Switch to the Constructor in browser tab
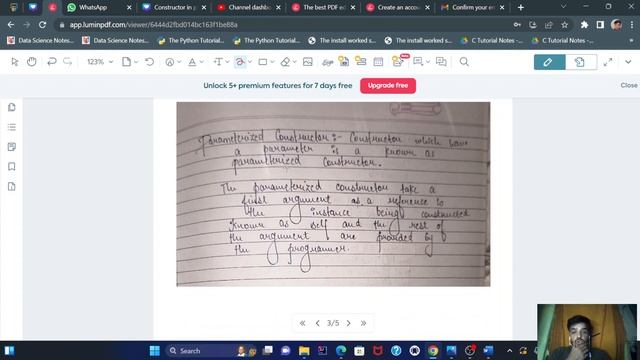 pos(174,7)
